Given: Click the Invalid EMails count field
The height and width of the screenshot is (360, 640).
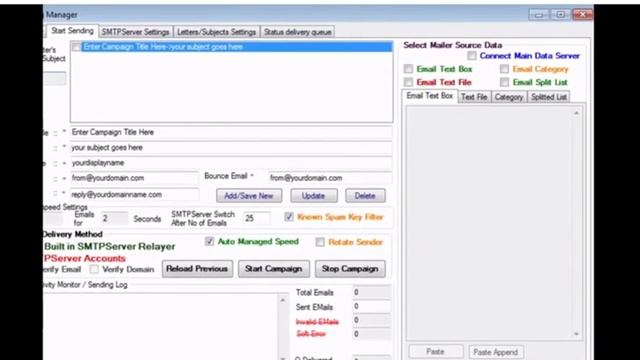Looking at the screenshot, I should (371, 320).
